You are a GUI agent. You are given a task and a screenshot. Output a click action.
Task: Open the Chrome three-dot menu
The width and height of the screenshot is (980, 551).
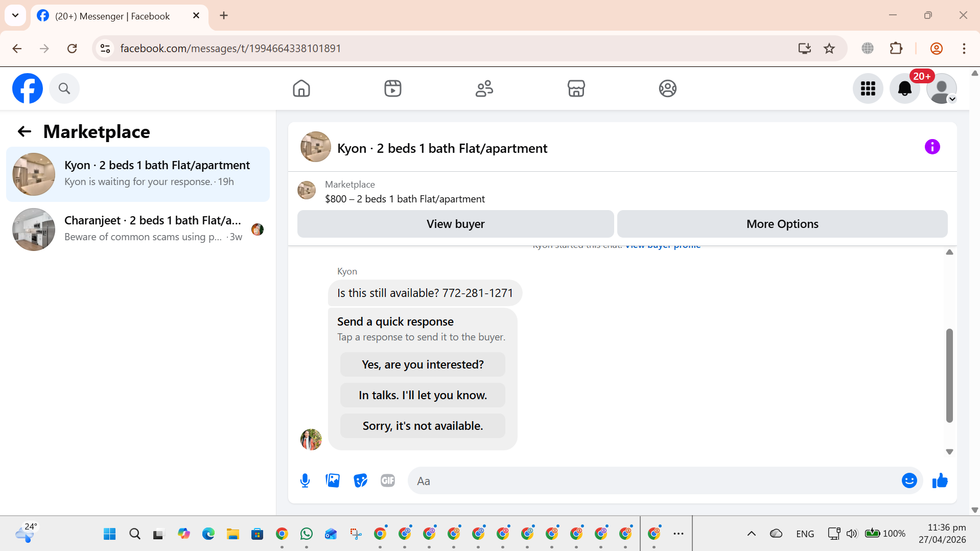pos(964,49)
